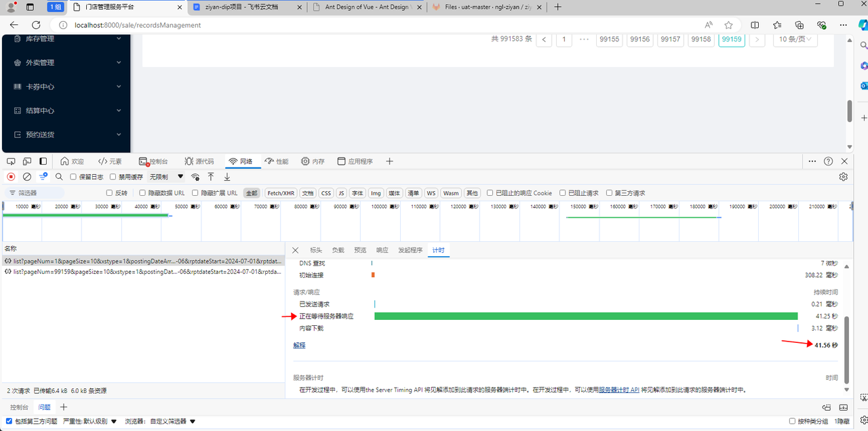Open network search magnifier

(59, 177)
